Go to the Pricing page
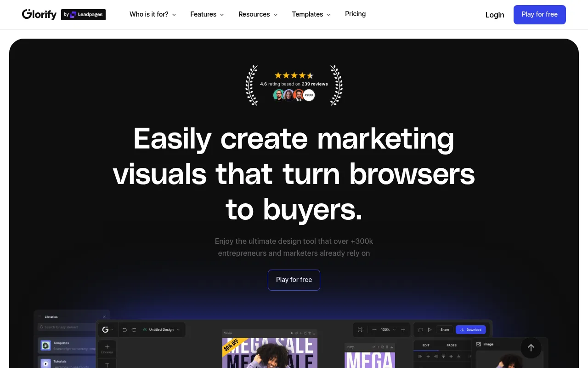The height and width of the screenshot is (368, 588). (x=356, y=14)
